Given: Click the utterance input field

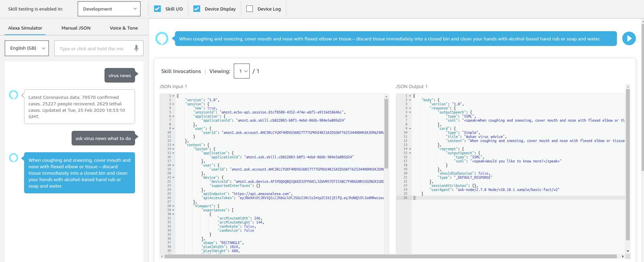Looking at the screenshot, I should pyautogui.click(x=99, y=48).
